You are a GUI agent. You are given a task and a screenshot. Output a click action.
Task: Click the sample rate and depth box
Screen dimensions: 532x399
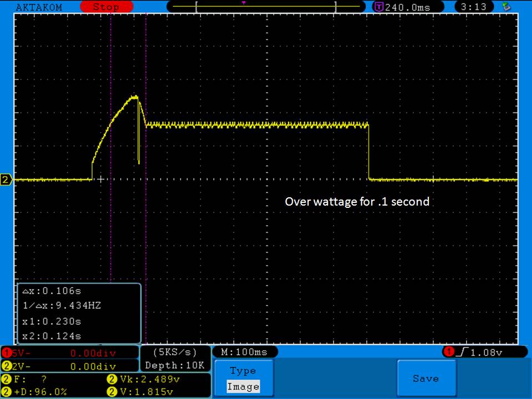coord(175,359)
